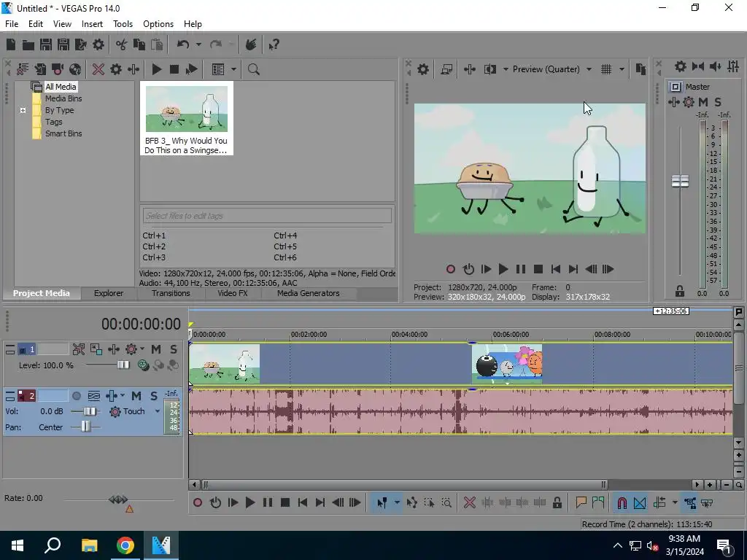
Task: Start media preview in Project Media toolbar
Action: point(157,69)
